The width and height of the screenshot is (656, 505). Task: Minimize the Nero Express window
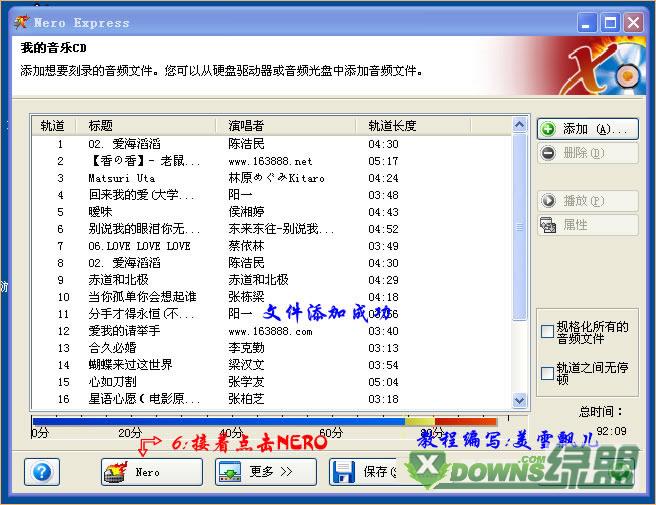[x=587, y=23]
